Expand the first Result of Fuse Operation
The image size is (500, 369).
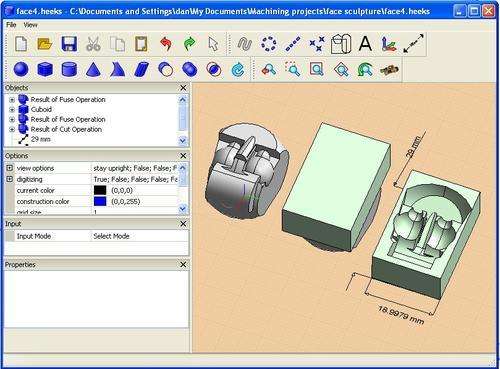(x=12, y=100)
